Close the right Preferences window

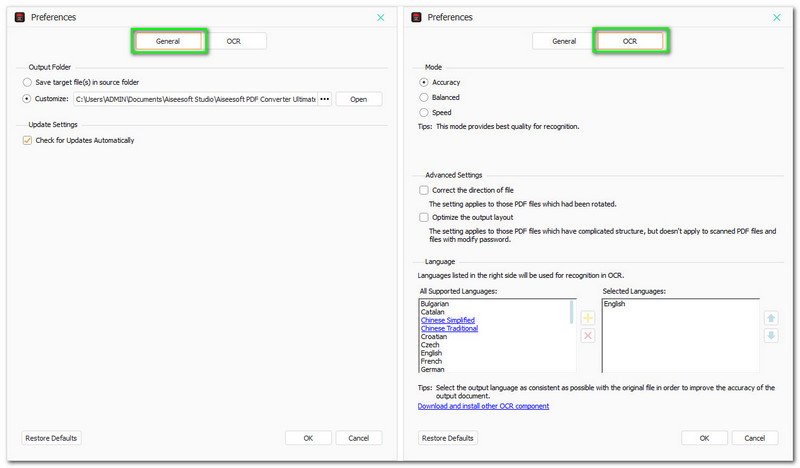tap(777, 17)
